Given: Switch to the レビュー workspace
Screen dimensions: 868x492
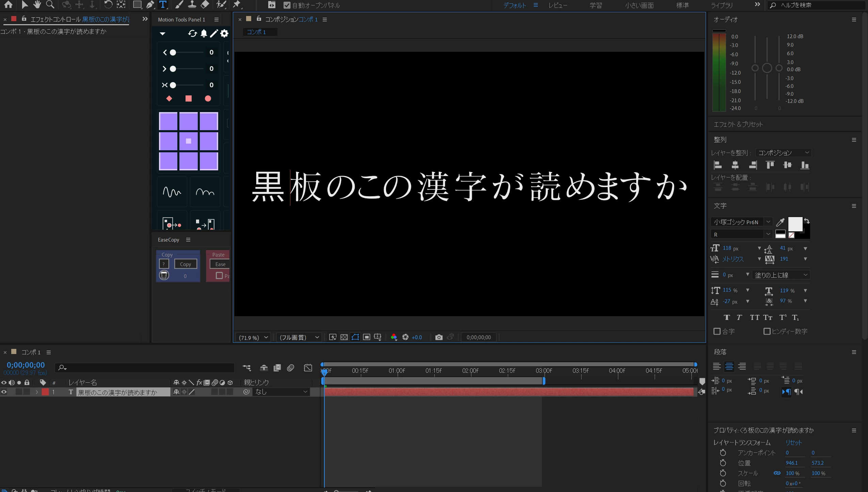Looking at the screenshot, I should tap(558, 5).
